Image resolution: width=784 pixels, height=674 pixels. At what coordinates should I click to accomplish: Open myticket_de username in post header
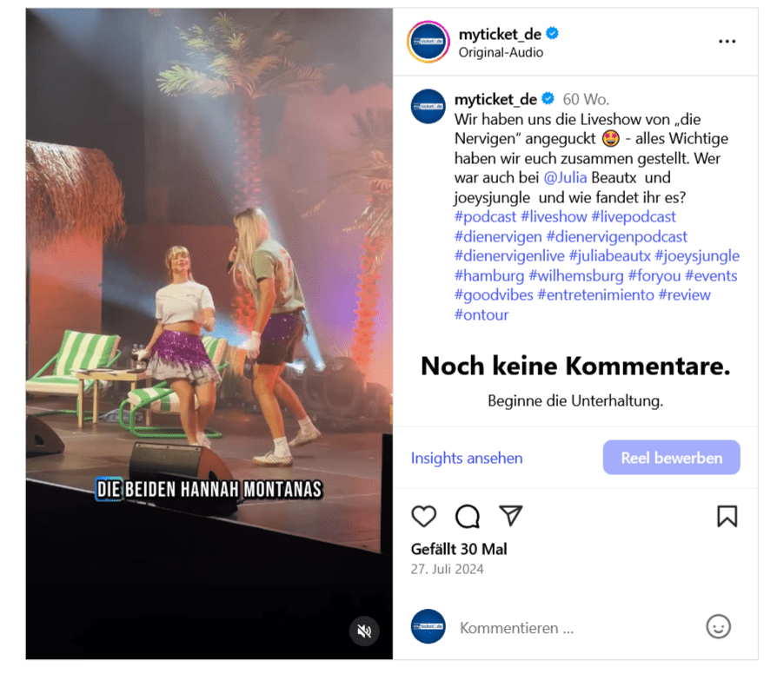500,34
